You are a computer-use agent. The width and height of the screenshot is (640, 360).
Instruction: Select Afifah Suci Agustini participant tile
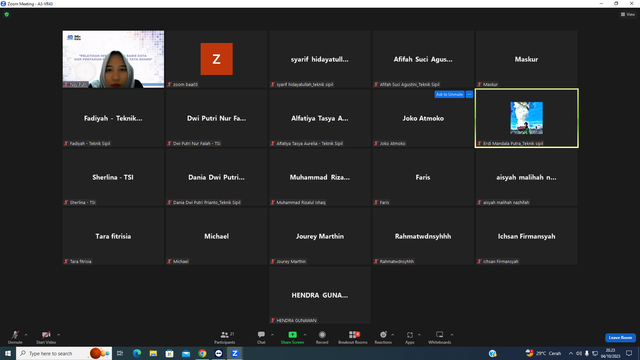(x=423, y=59)
